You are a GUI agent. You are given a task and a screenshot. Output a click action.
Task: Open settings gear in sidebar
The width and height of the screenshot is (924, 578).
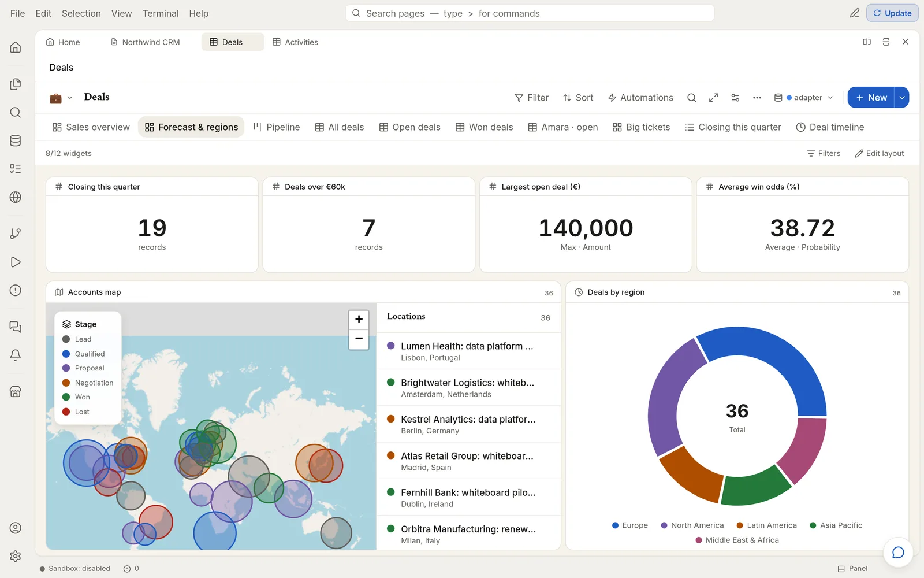point(16,556)
